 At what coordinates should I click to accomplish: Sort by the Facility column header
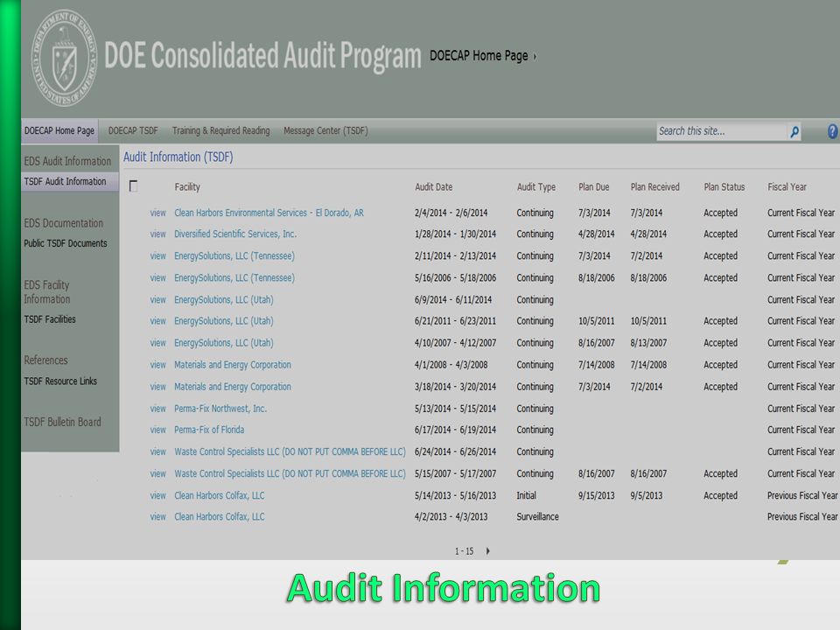pos(187,187)
